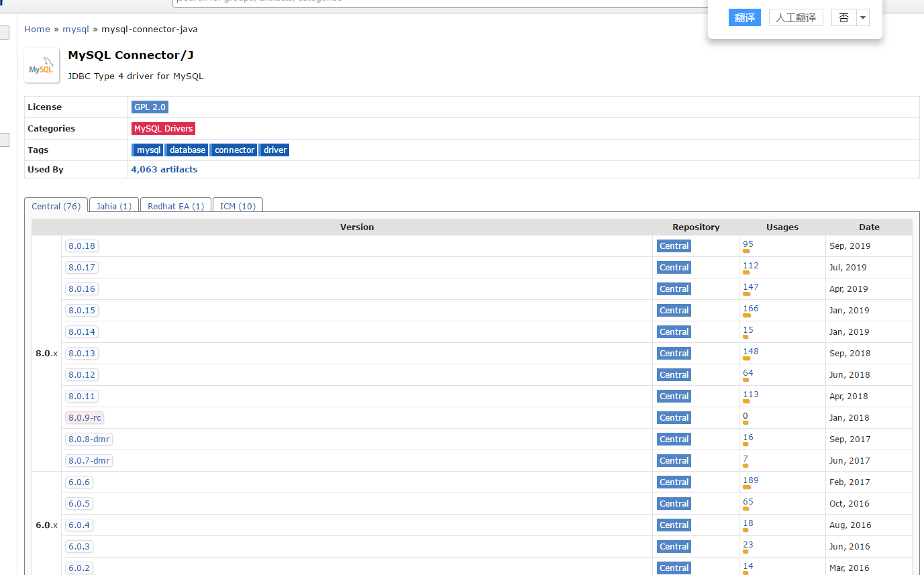Select the connector tag
Image resolution: width=924 pixels, height=575 pixels.
click(234, 150)
